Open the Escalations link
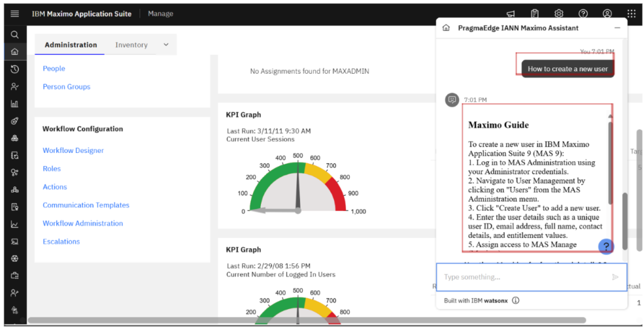This screenshot has height=328, width=644. 61,241
